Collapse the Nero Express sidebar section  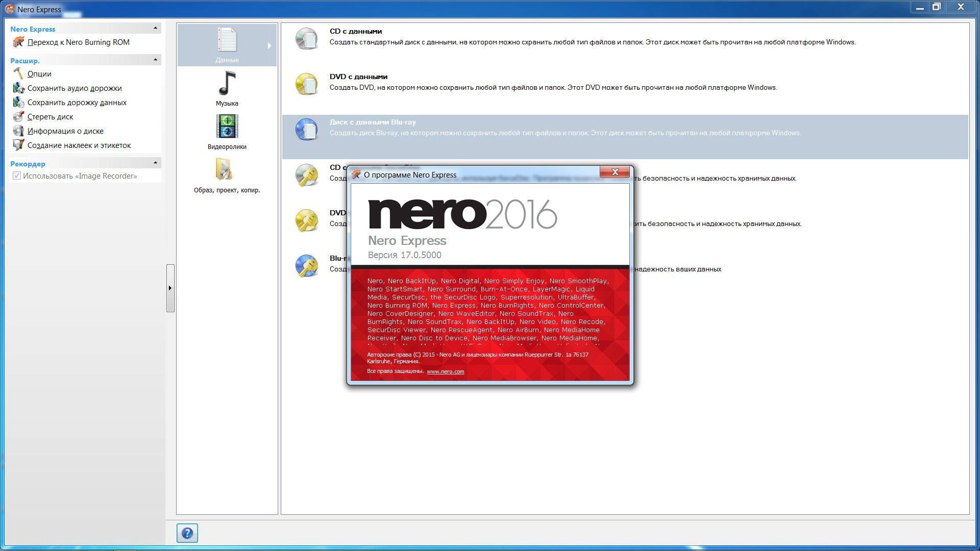tap(156, 28)
